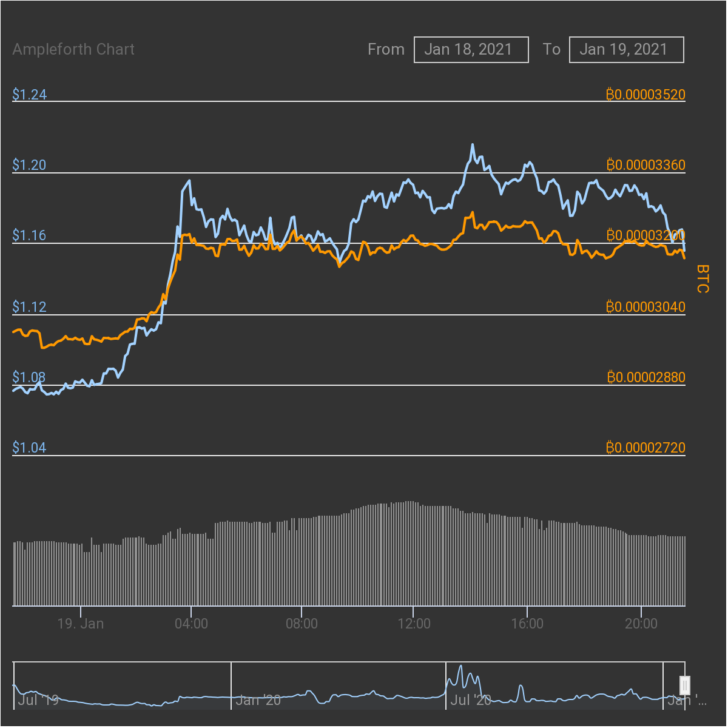Click the vertical BTC axis title
Image resolution: width=728 pixels, height=728 pixels.
703,278
